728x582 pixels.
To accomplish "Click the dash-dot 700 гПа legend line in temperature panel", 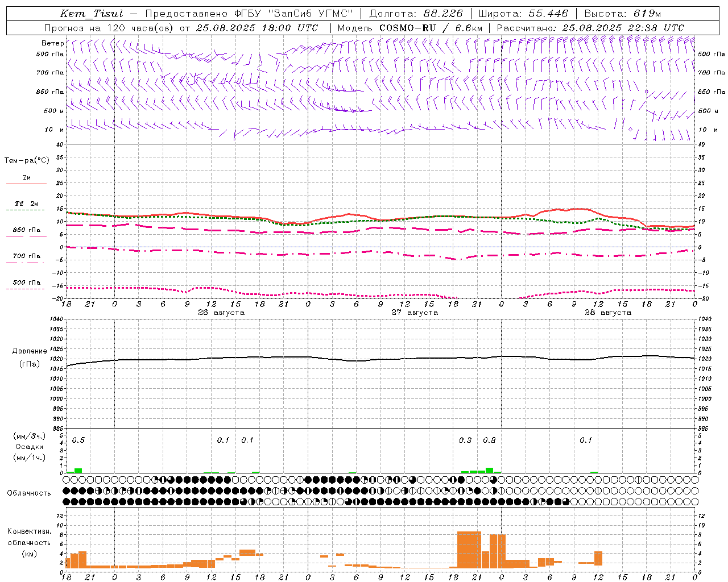I will pyautogui.click(x=25, y=263).
